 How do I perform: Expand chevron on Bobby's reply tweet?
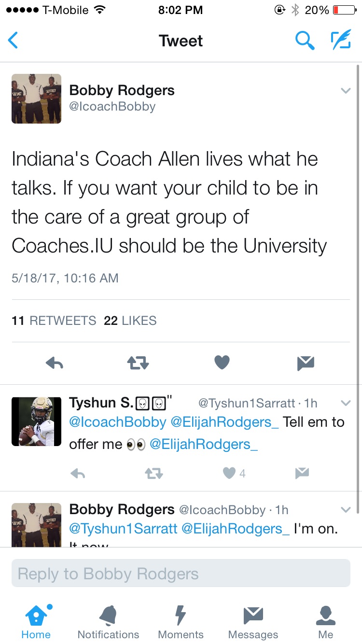pos(346,509)
